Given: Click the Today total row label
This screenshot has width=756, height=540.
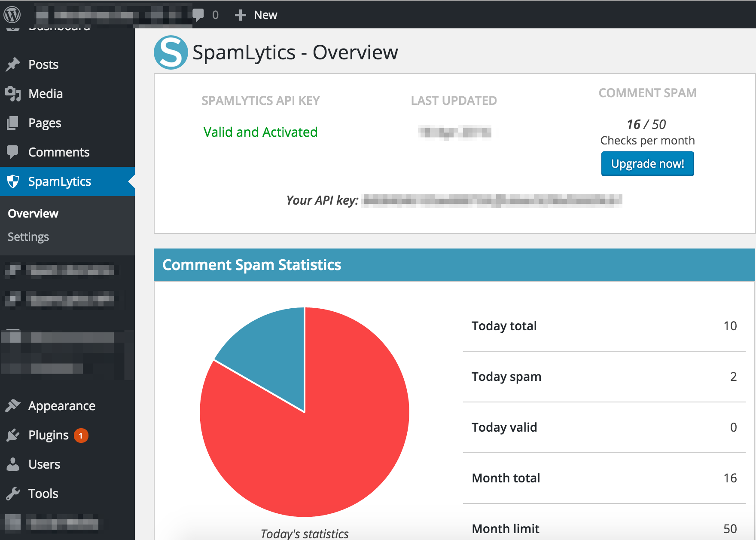Looking at the screenshot, I should (504, 326).
